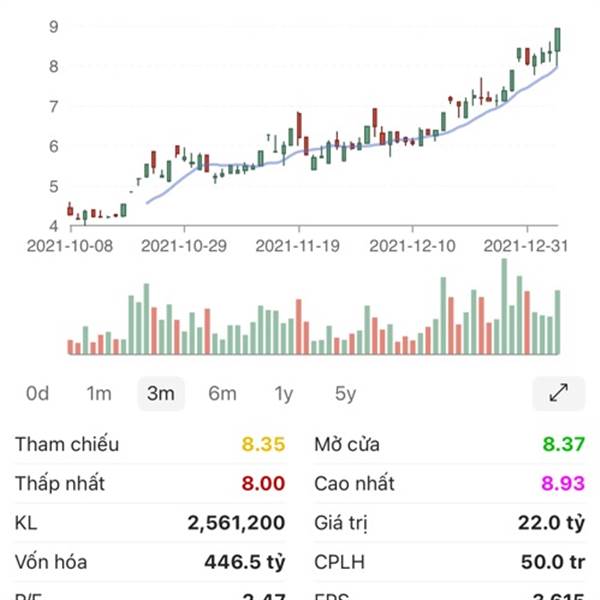Tap the Mở cửa label

347,444
